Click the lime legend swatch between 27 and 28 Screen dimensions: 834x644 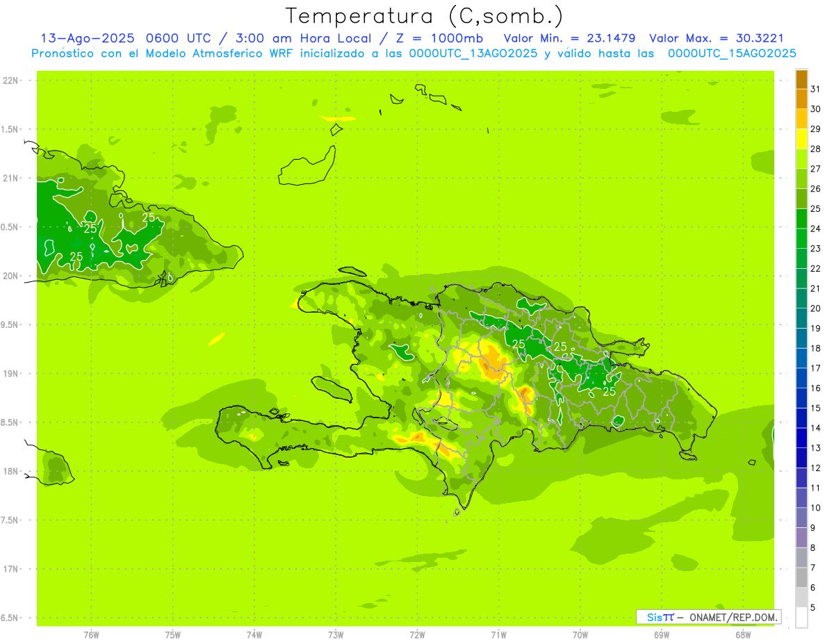click(801, 158)
